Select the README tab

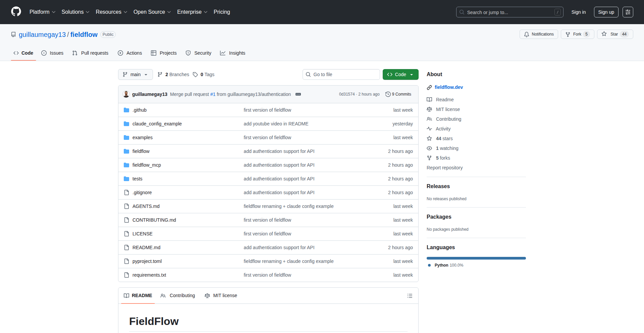(138, 295)
